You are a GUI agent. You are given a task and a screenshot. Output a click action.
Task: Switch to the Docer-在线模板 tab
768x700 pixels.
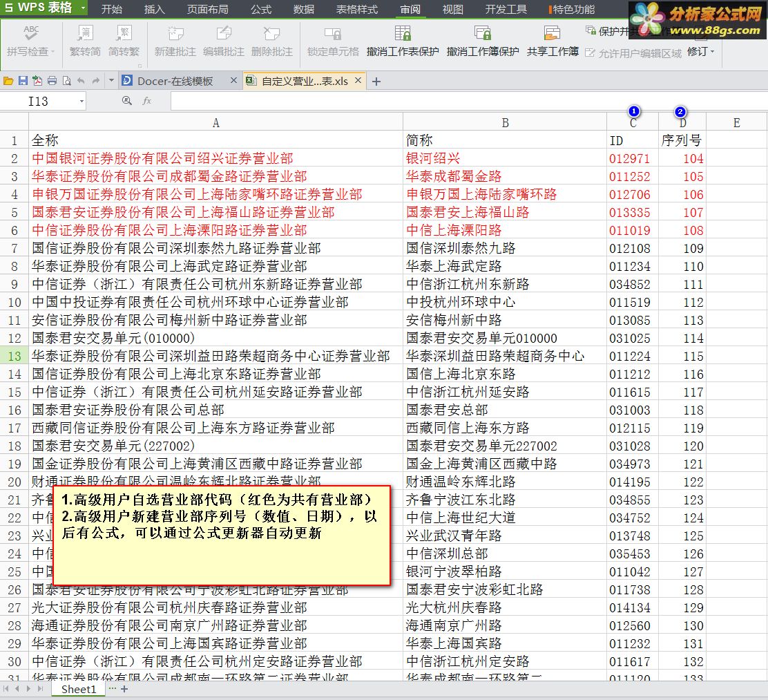(175, 81)
